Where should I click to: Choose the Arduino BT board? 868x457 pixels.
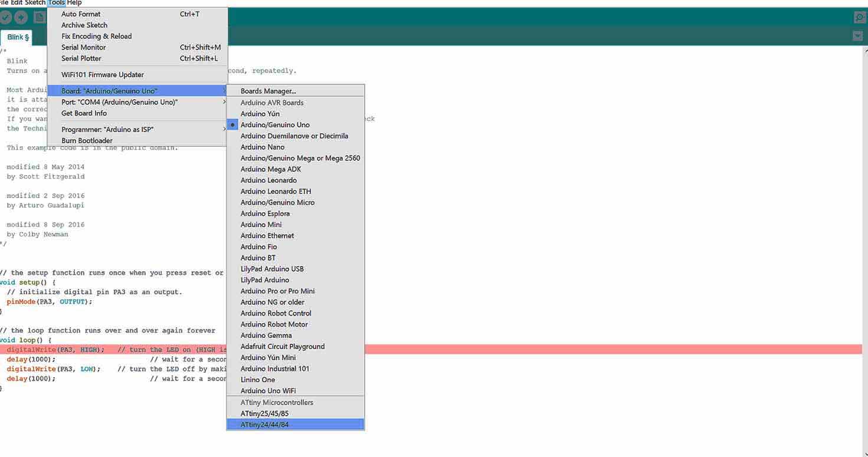[x=296, y=258]
